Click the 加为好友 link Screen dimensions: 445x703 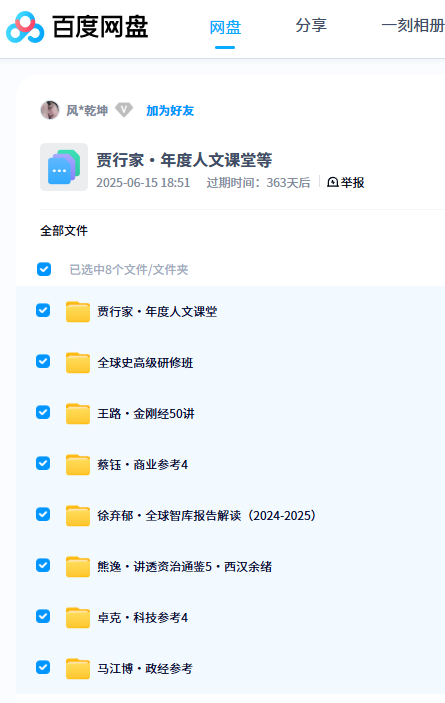170,110
